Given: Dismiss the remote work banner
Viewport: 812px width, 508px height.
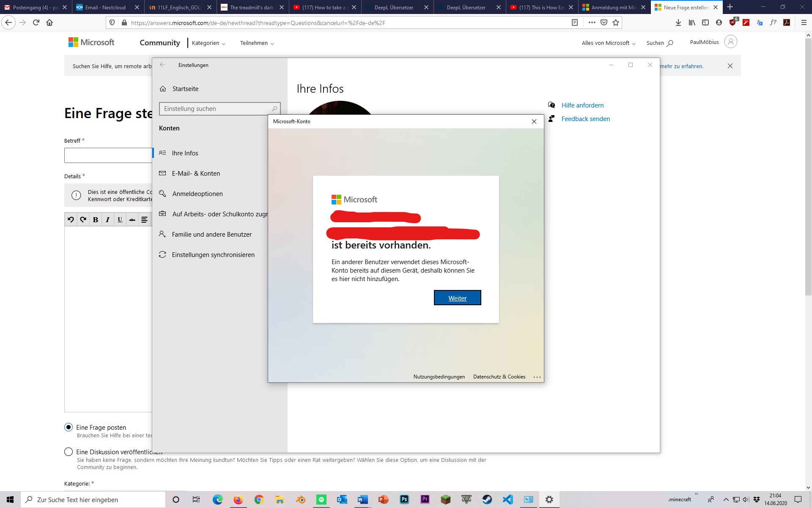Looking at the screenshot, I should pyautogui.click(x=730, y=66).
